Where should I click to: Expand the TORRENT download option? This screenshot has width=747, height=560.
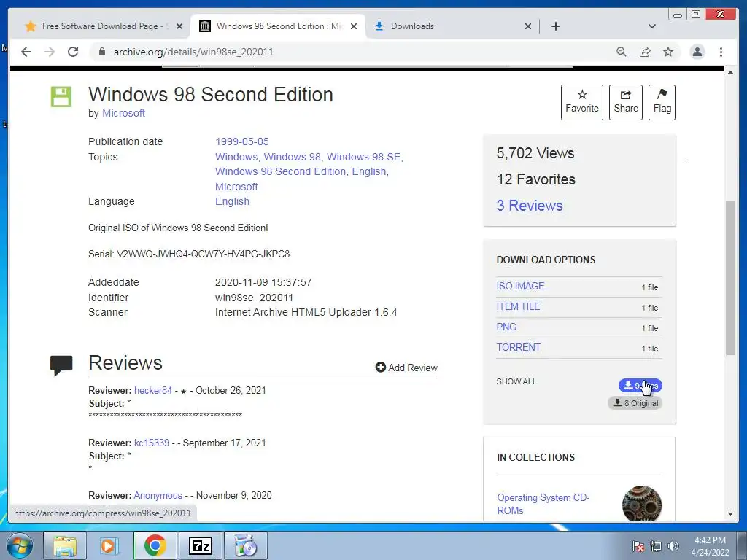pos(519,348)
